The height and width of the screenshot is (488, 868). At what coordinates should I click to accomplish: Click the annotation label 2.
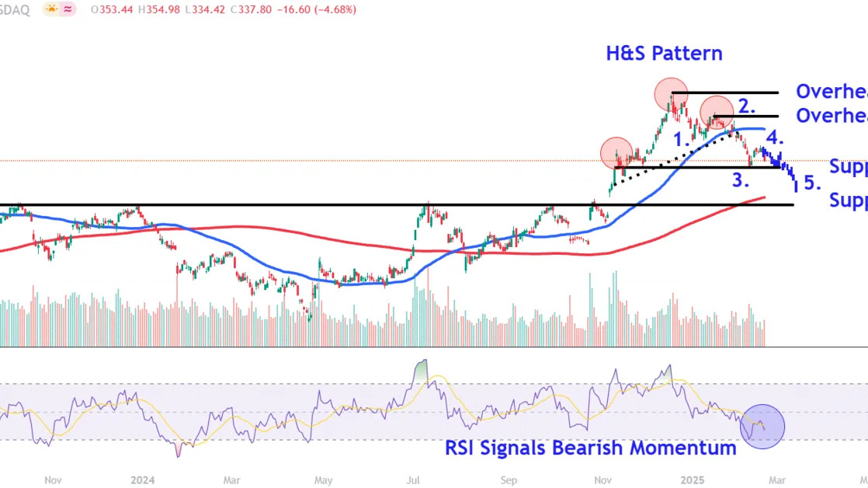click(747, 106)
